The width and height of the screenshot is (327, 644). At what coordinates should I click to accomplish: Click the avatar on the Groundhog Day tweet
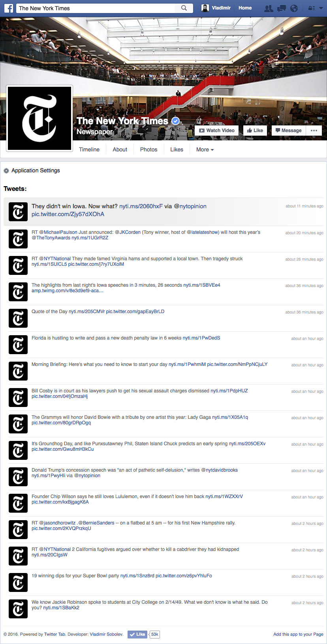click(x=18, y=450)
